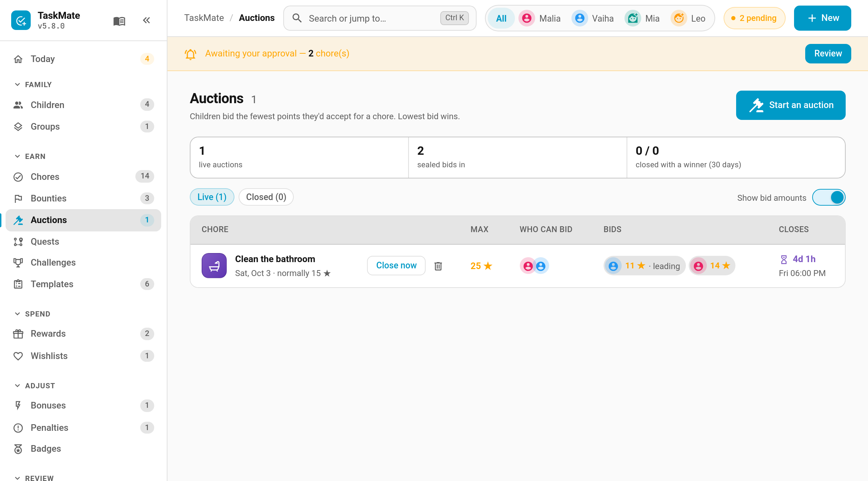Open Challenges in the sidebar
This screenshot has height=481, width=868.
[83, 262]
